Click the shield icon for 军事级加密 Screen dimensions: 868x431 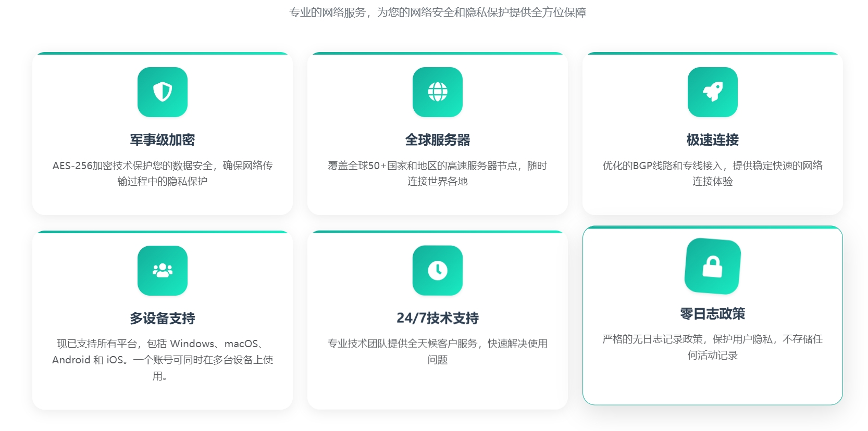click(163, 92)
